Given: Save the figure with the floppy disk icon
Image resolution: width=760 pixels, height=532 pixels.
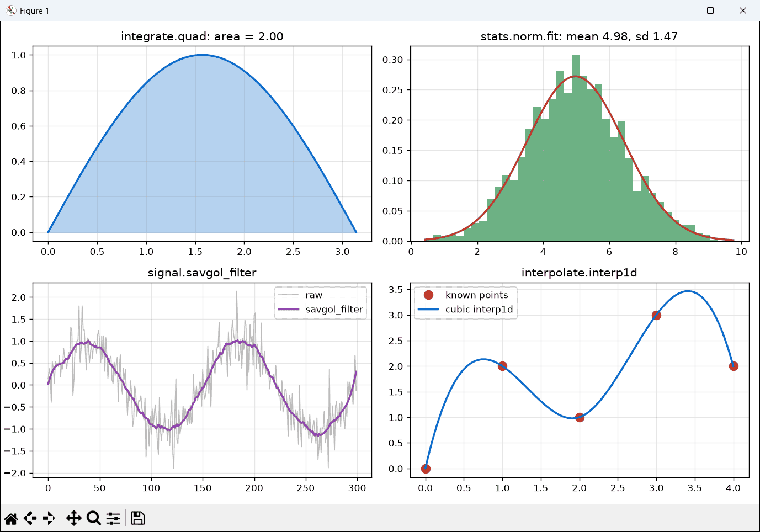Looking at the screenshot, I should click(138, 518).
